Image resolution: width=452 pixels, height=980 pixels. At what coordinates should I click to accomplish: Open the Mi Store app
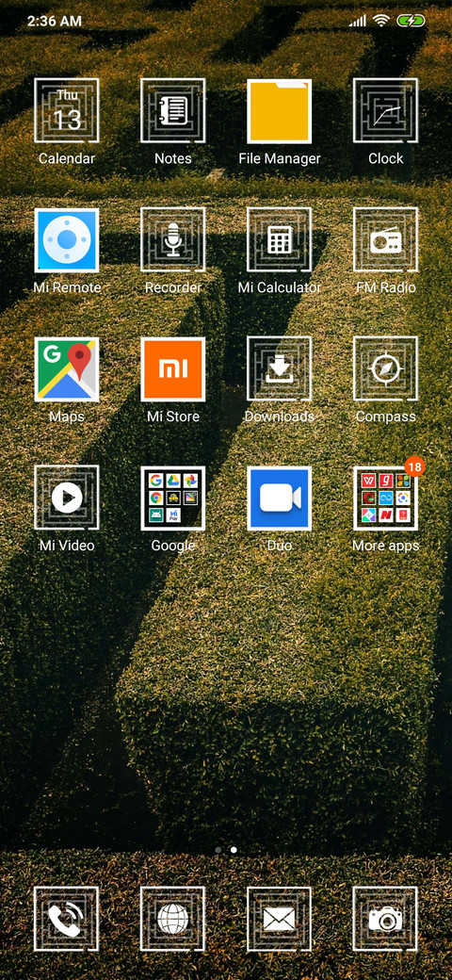pyautogui.click(x=173, y=368)
